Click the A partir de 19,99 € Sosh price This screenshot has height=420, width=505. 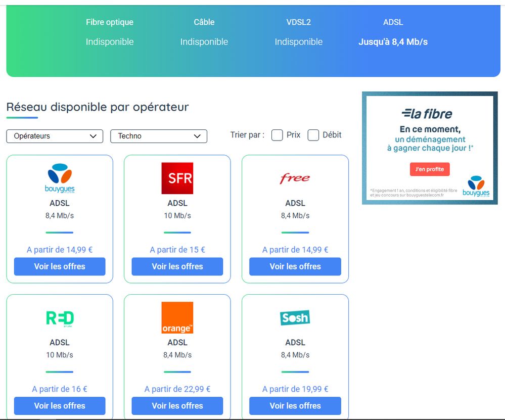click(295, 389)
